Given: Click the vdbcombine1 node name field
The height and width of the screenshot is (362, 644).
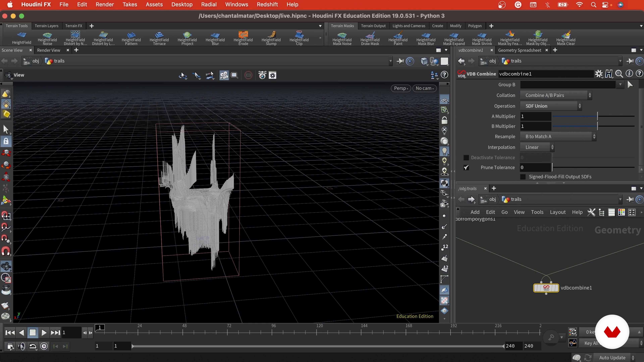Looking at the screenshot, I should (546, 74).
